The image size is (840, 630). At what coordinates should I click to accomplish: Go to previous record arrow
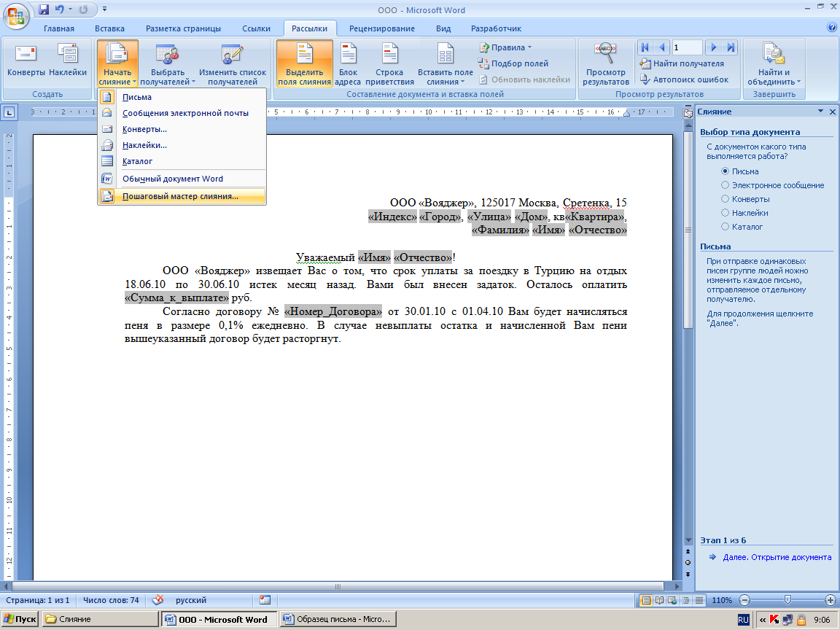(x=661, y=47)
